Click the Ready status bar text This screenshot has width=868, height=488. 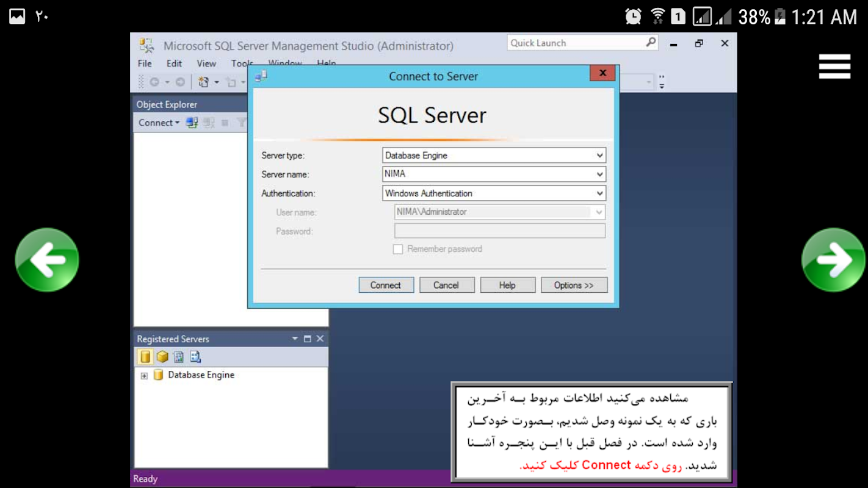145,479
